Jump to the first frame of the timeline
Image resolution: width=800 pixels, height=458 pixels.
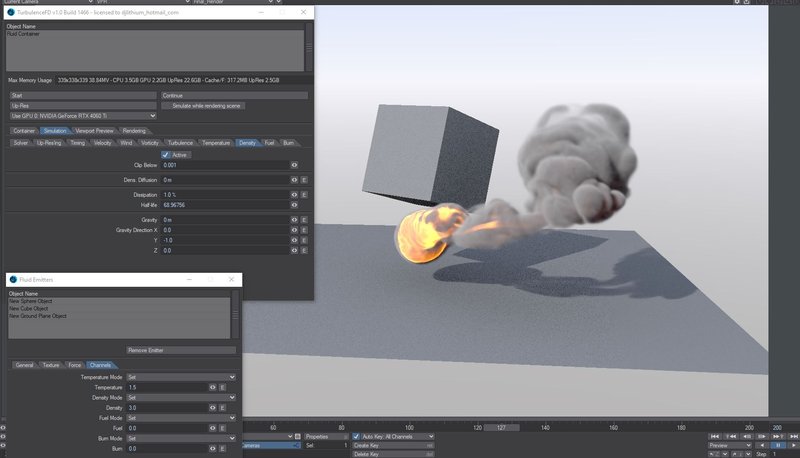pyautogui.click(x=715, y=437)
